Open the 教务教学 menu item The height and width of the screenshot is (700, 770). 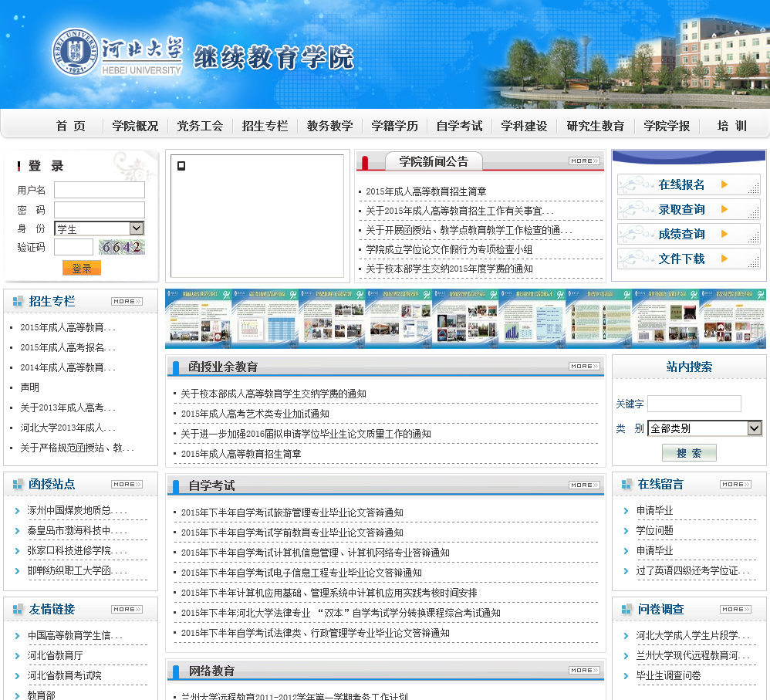[x=329, y=127]
